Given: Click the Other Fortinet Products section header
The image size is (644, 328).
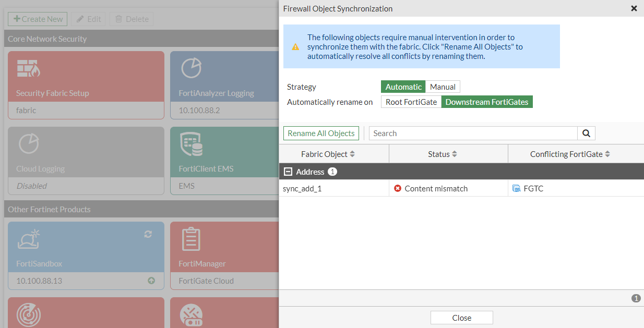Looking at the screenshot, I should 141,209.
